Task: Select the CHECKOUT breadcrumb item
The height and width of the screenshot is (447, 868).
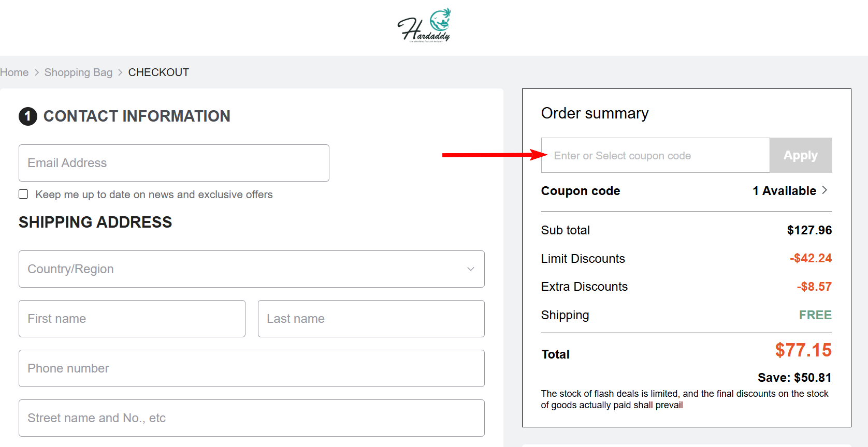Action: [x=158, y=72]
